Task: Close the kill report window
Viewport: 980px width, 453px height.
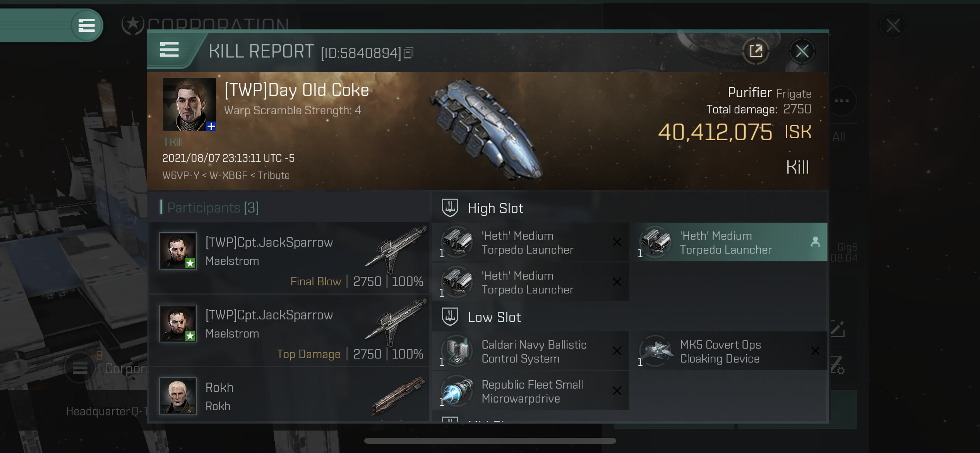Action: (802, 51)
